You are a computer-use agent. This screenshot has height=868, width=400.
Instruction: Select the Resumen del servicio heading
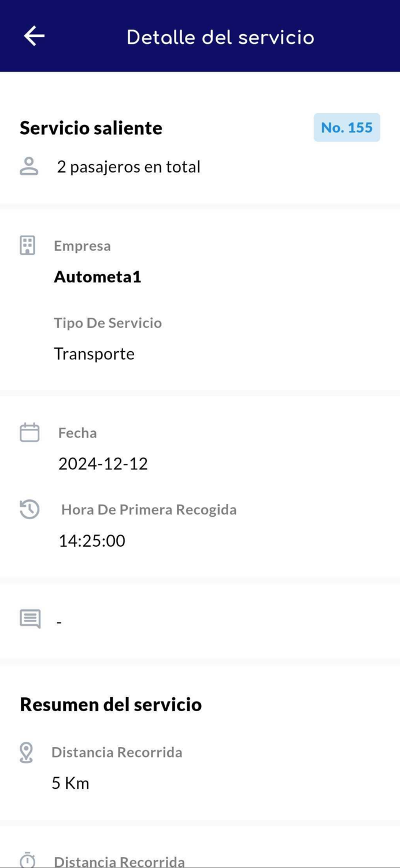pos(110,704)
